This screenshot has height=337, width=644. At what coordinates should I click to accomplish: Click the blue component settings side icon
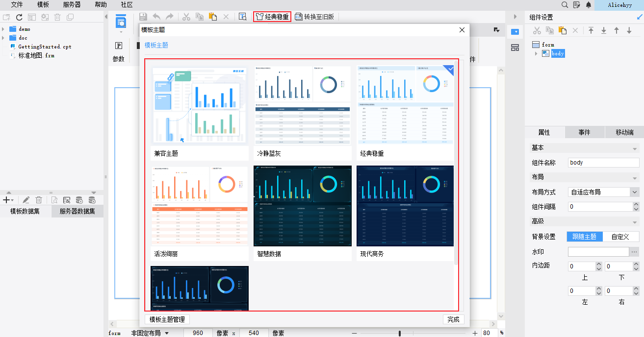coord(515,32)
